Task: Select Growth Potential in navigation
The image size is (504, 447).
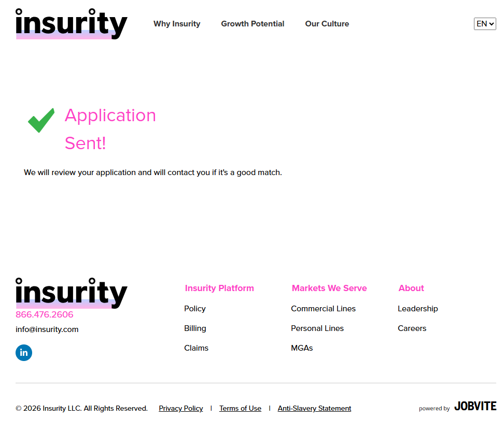Action: coord(253,24)
